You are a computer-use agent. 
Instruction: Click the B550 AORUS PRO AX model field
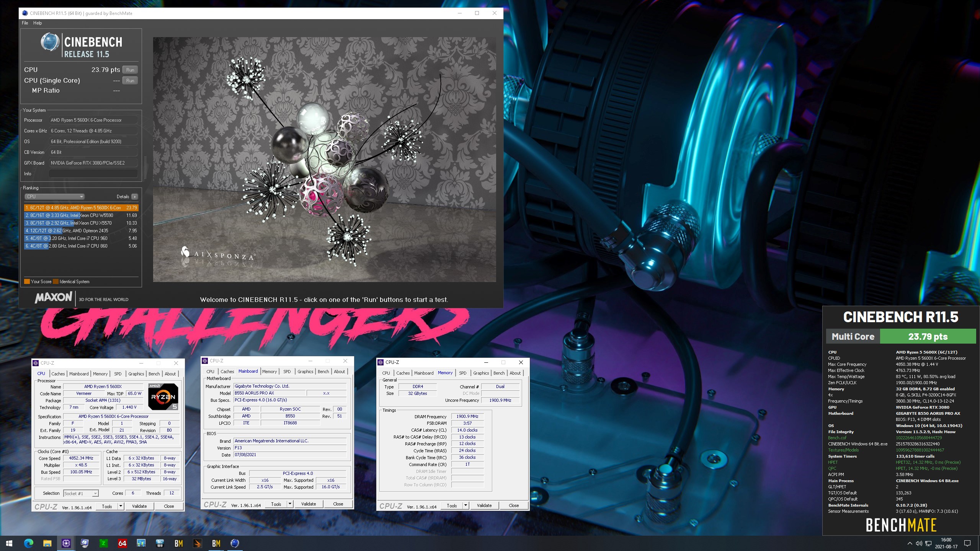point(269,393)
